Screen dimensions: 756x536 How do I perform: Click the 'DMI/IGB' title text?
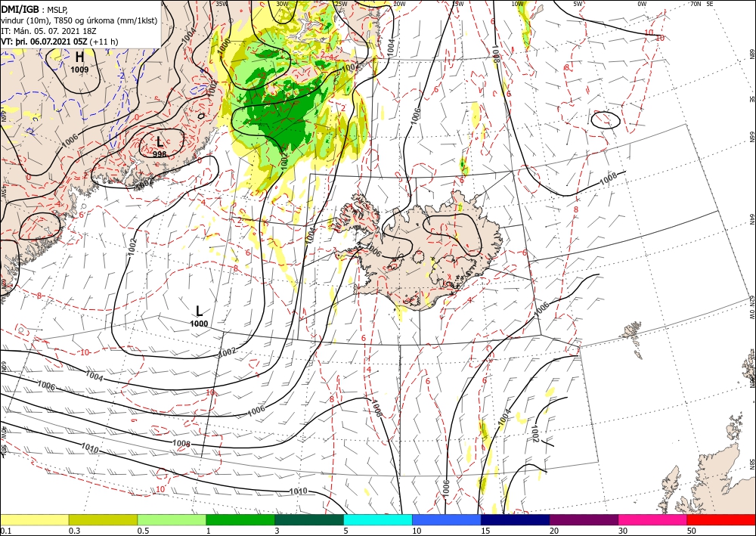[20, 8]
